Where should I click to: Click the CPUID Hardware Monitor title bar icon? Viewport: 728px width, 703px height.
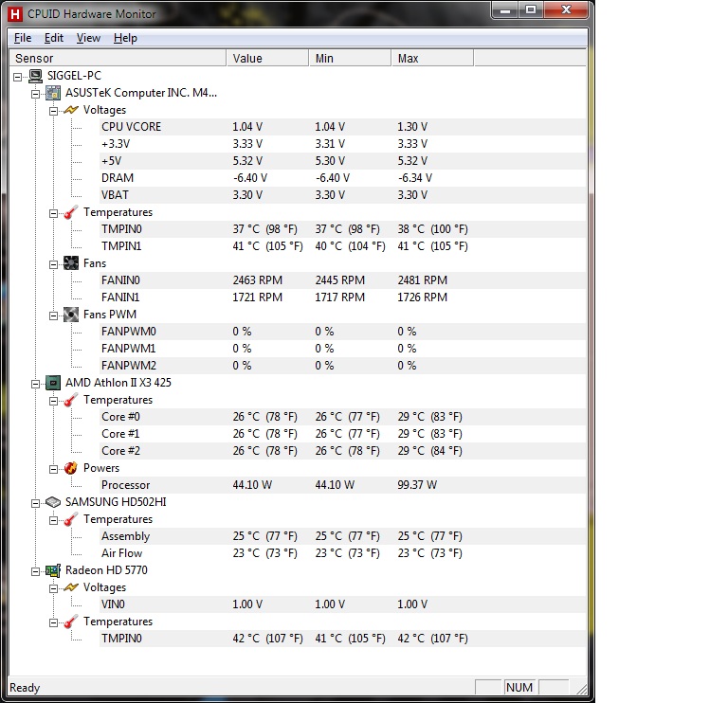coord(15,14)
